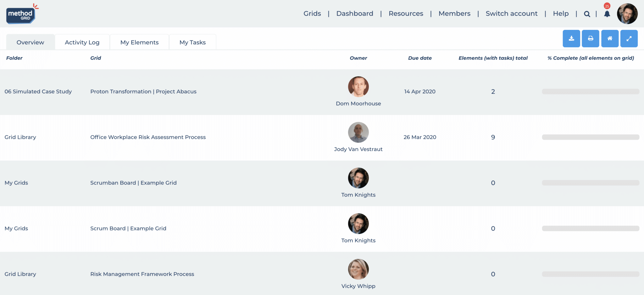Screen dimensions: 644x295
Task: Click elements total 0 for Risk Management row
Action: tap(493, 274)
